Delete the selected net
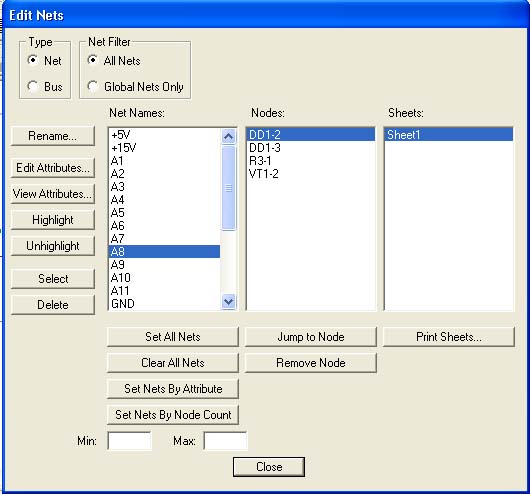 53,305
